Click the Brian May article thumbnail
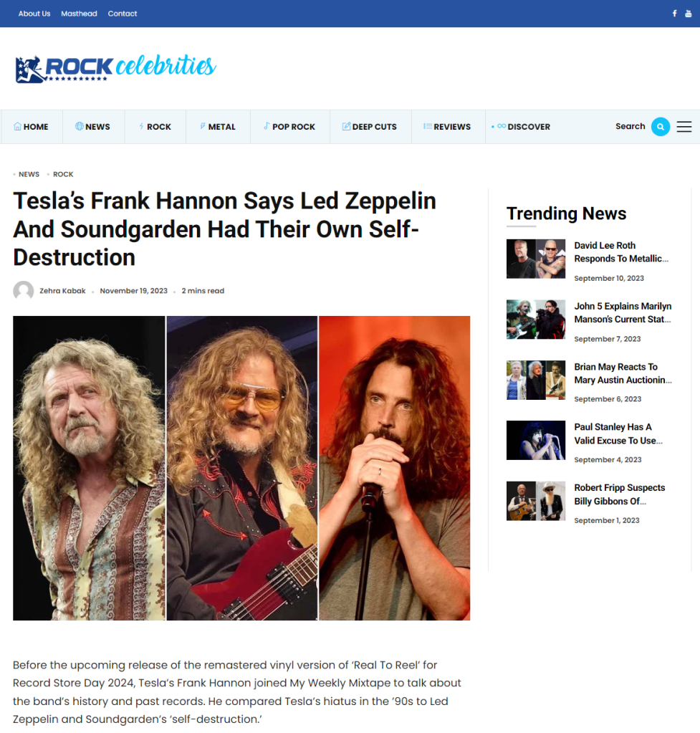700x733 pixels. [536, 380]
